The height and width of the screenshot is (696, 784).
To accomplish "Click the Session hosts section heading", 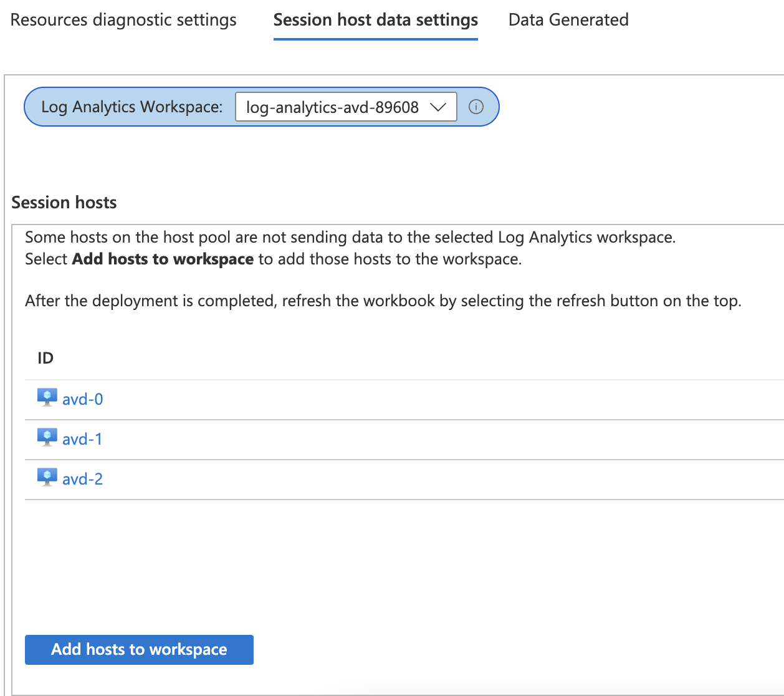I will pos(64,203).
